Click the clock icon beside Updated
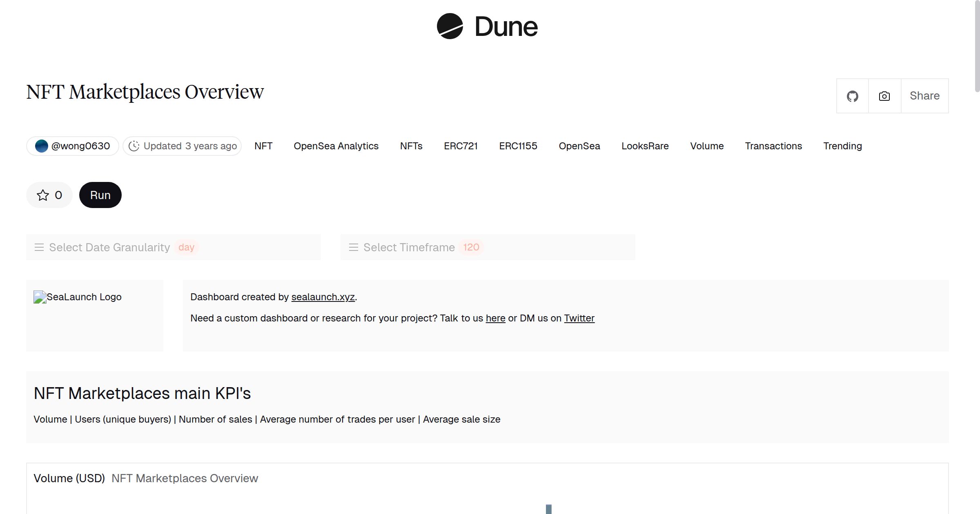This screenshot has height=514, width=980. (x=134, y=146)
